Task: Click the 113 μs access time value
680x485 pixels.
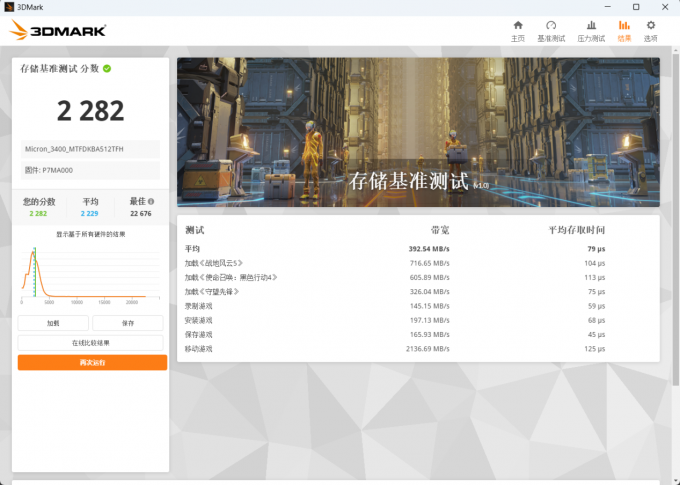Action: click(595, 278)
